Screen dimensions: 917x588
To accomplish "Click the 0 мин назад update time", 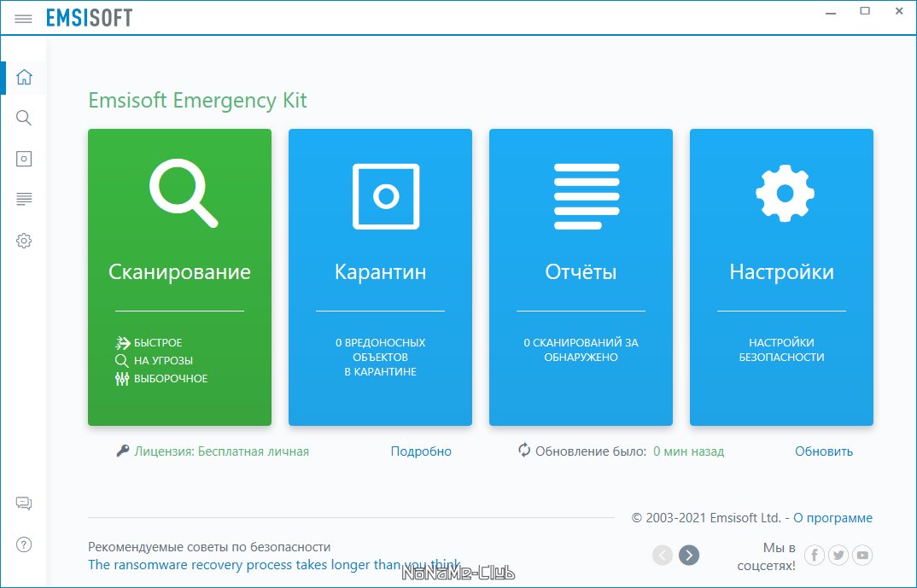I will click(688, 451).
